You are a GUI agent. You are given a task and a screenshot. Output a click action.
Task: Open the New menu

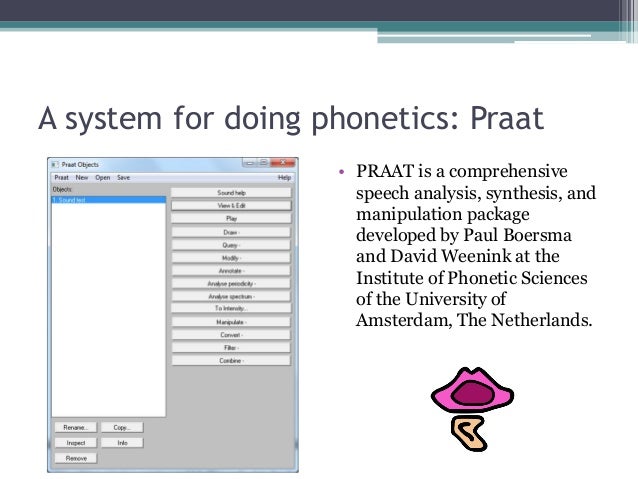[82, 177]
